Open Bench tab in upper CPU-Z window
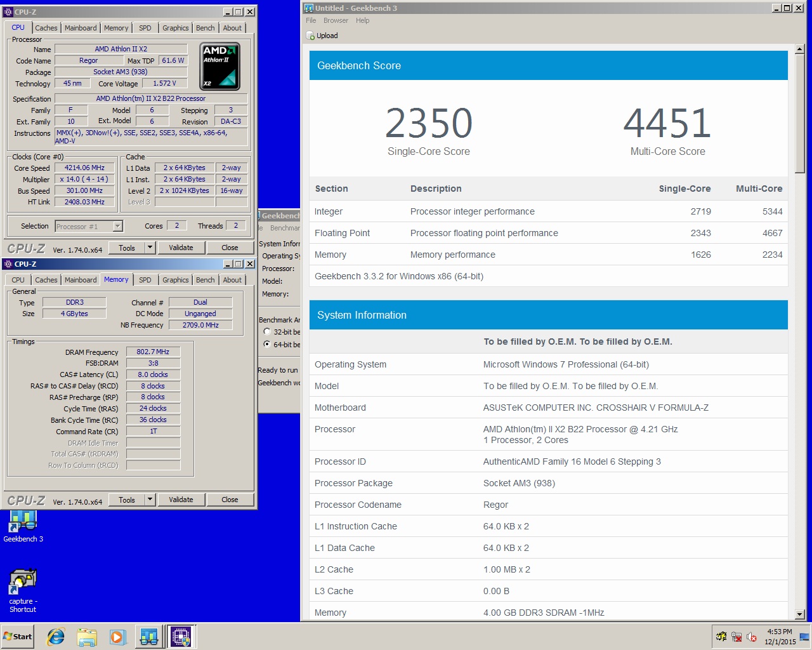 click(206, 28)
